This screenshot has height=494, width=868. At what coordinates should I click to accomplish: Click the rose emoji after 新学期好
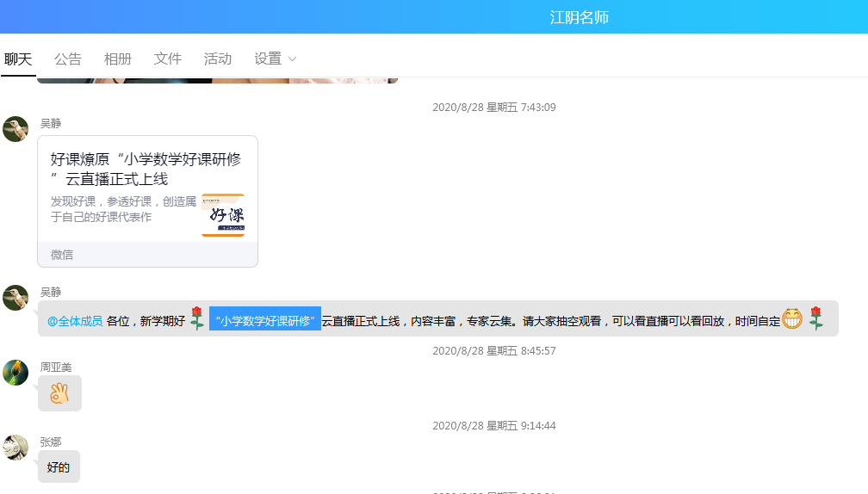click(x=197, y=318)
